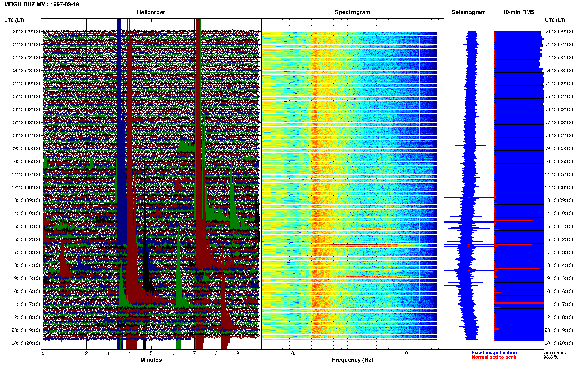Select the left '21:13 (17:13)' time label

[x=26, y=304]
